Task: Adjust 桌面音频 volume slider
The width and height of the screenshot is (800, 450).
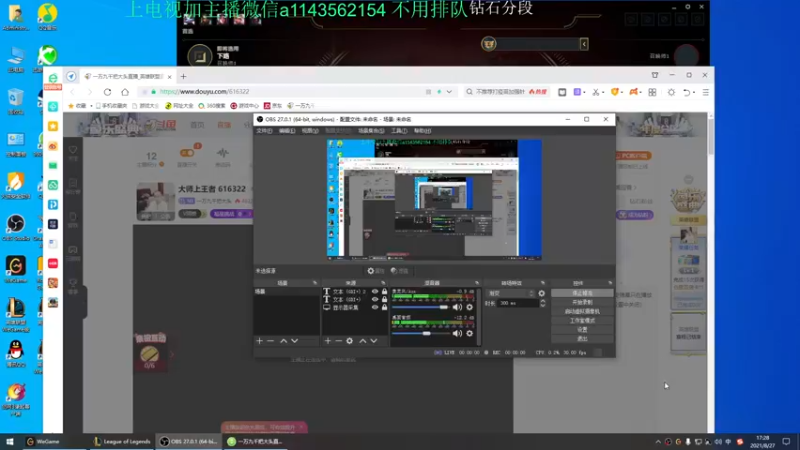Action: tap(420, 333)
